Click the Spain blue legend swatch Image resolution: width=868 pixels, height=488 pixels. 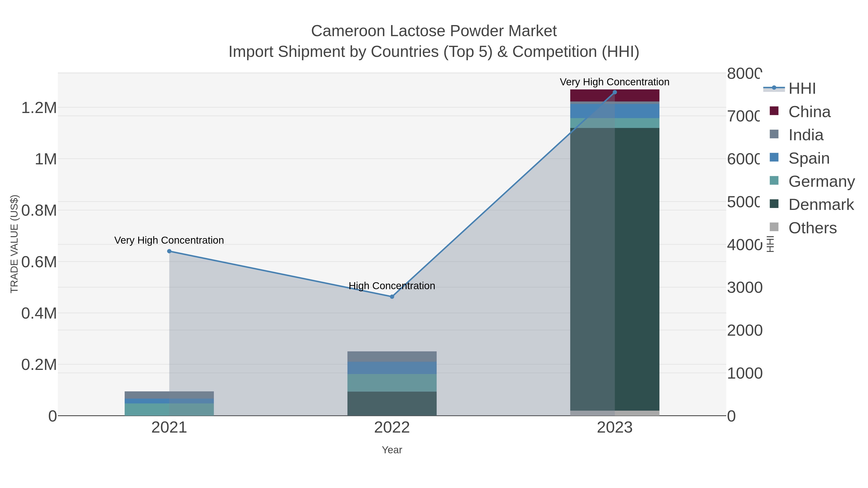774,157
